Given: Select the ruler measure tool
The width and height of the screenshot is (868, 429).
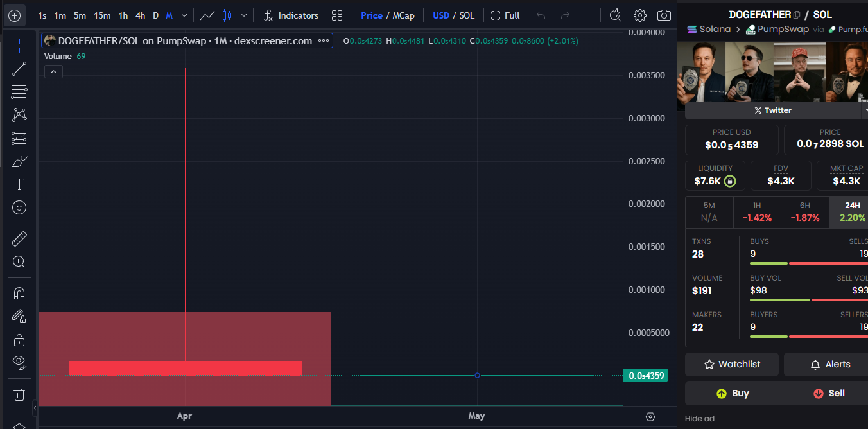Looking at the screenshot, I should coord(19,239).
